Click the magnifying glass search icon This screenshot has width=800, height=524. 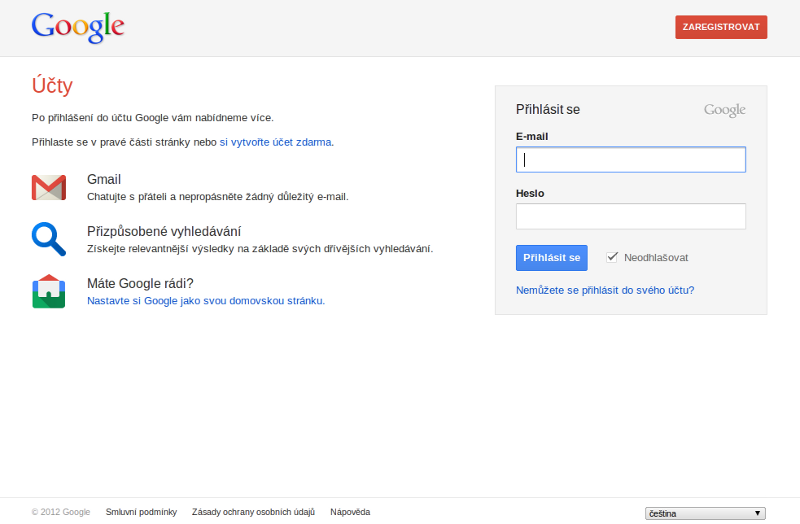point(49,239)
